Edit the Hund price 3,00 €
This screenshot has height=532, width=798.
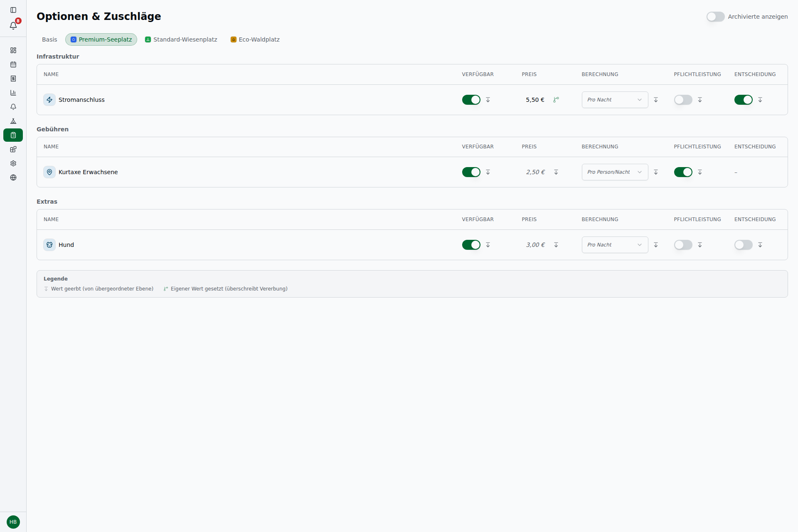[x=535, y=245]
